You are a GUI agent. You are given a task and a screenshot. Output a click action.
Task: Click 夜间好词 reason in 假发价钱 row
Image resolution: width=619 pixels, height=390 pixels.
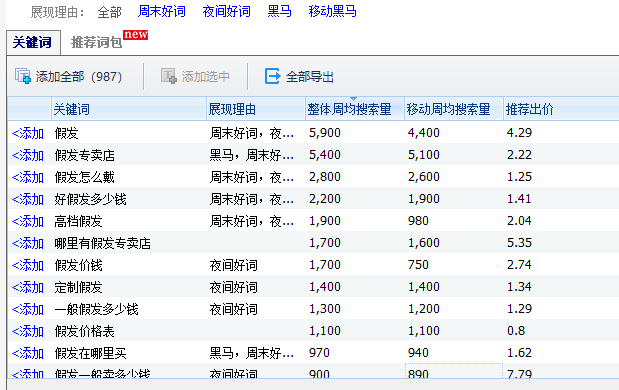coord(233,265)
